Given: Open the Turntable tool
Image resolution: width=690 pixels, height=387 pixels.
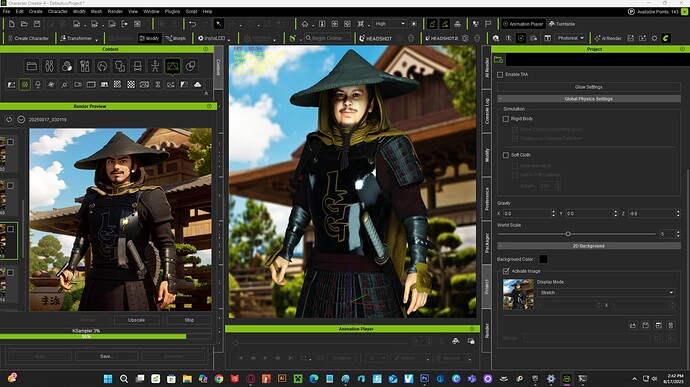Looking at the screenshot, I should 562,24.
